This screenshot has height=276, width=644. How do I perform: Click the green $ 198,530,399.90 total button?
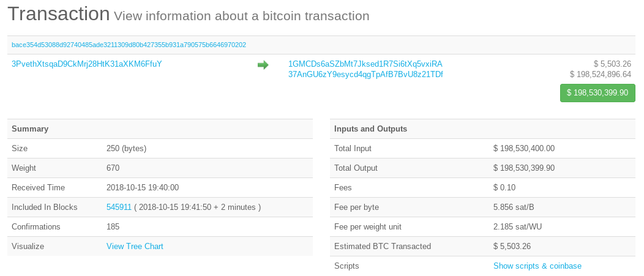597,93
